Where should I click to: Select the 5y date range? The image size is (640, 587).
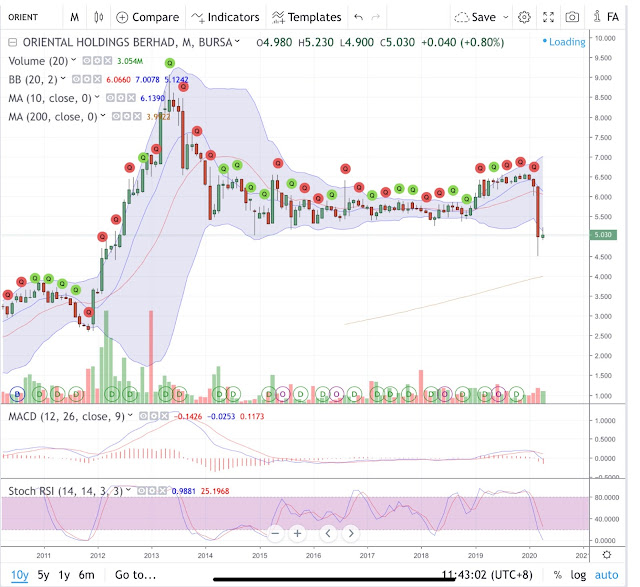point(43,575)
